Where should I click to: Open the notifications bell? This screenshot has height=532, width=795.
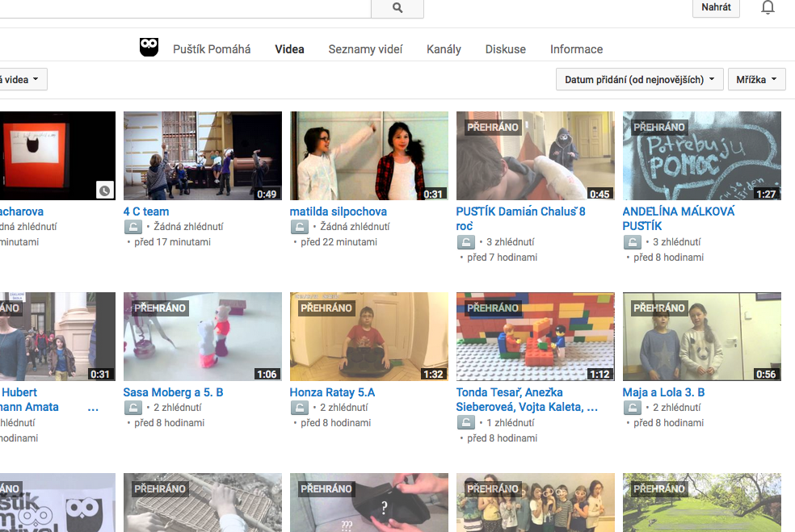coord(768,7)
